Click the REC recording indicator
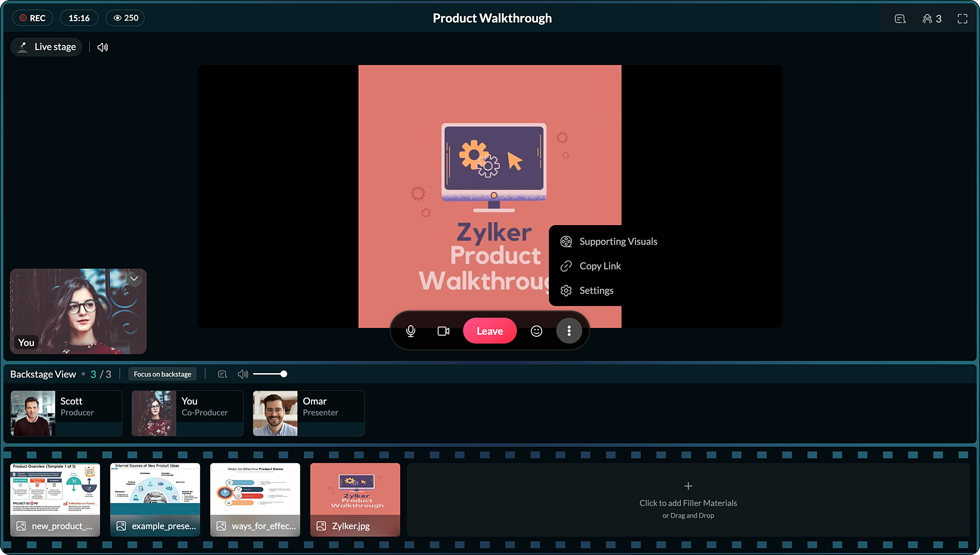This screenshot has height=555, width=980. [32, 18]
